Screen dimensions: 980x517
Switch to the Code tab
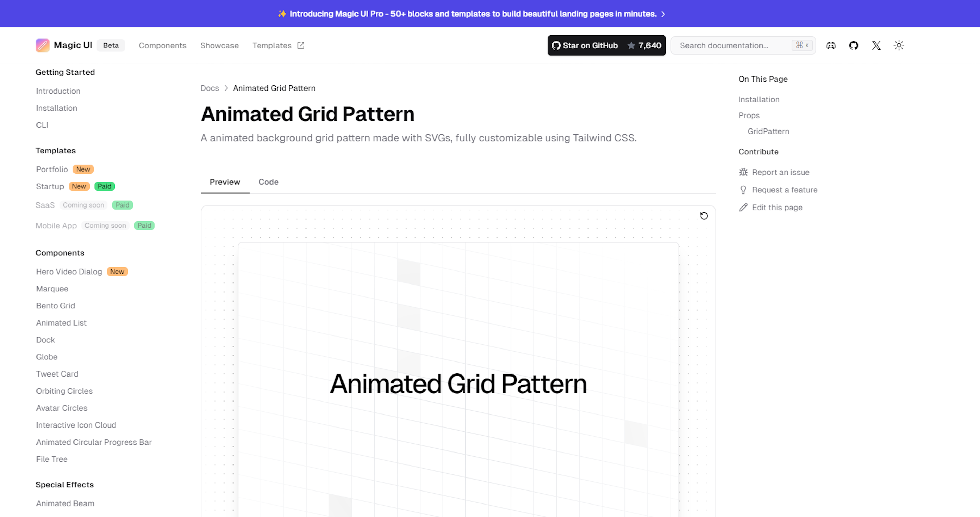click(268, 181)
